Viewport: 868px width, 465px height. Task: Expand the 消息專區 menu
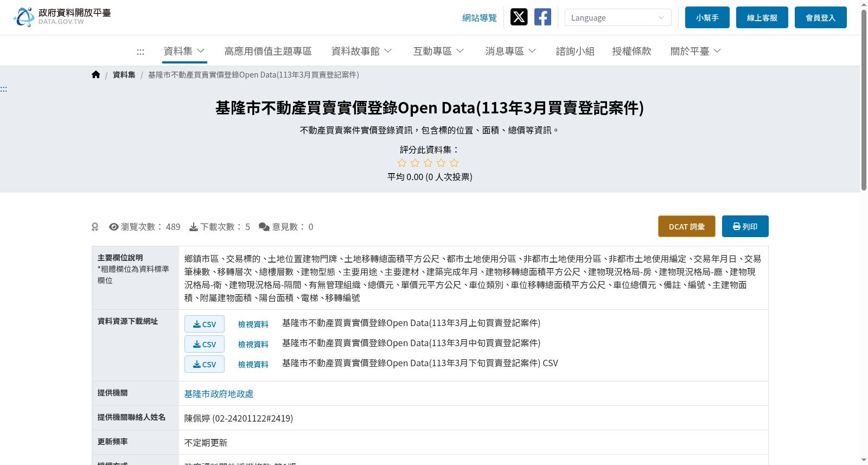click(x=511, y=51)
